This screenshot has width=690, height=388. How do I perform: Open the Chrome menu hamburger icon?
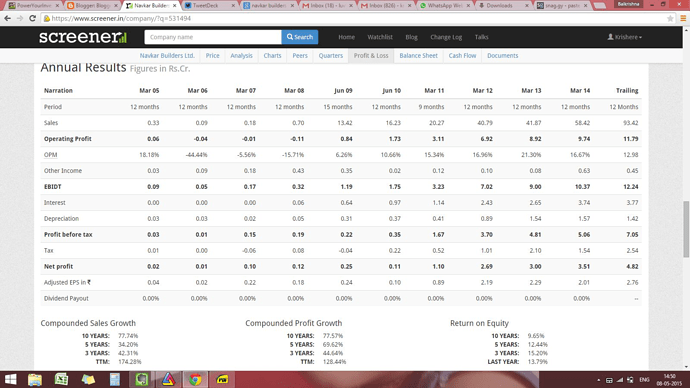(683, 18)
